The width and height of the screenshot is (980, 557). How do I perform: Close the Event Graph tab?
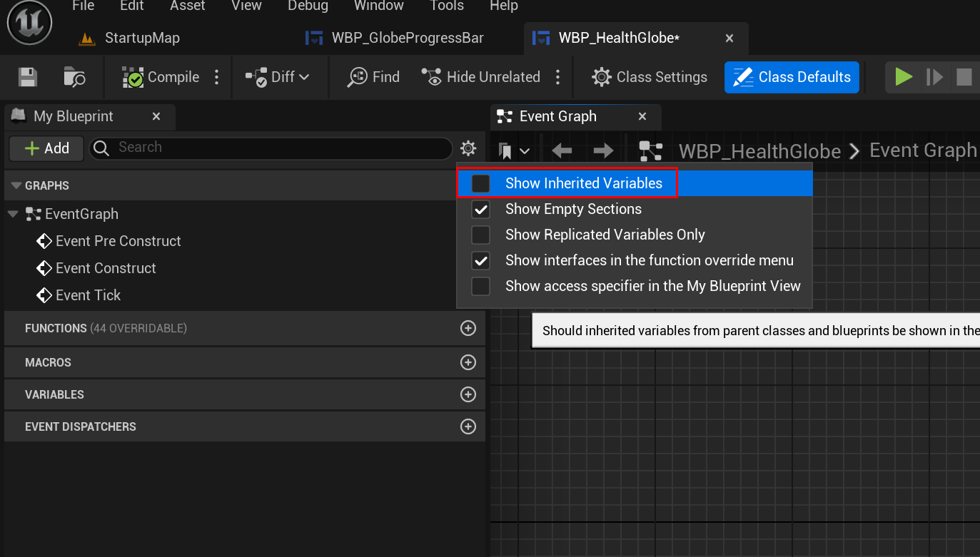click(642, 116)
